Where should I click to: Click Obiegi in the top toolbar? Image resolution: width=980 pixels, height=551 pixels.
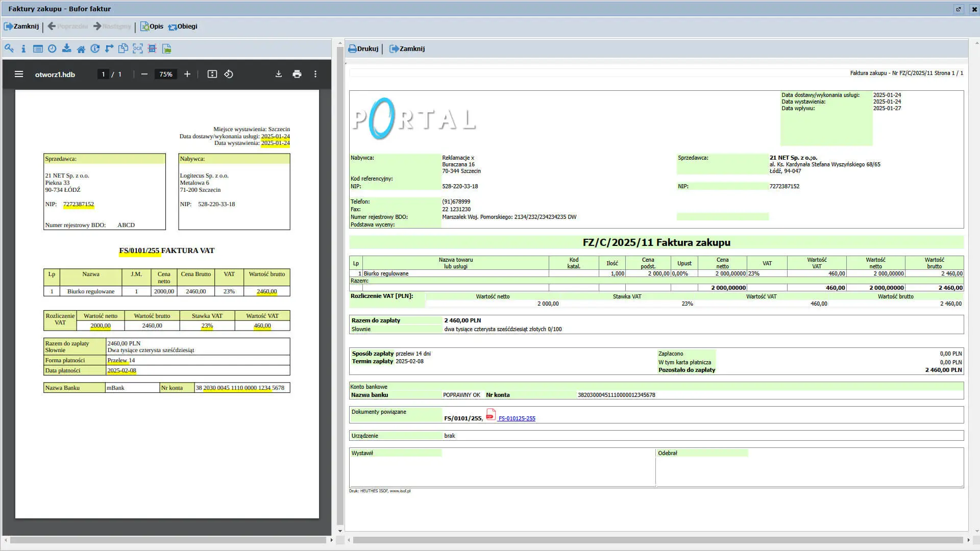point(183,27)
